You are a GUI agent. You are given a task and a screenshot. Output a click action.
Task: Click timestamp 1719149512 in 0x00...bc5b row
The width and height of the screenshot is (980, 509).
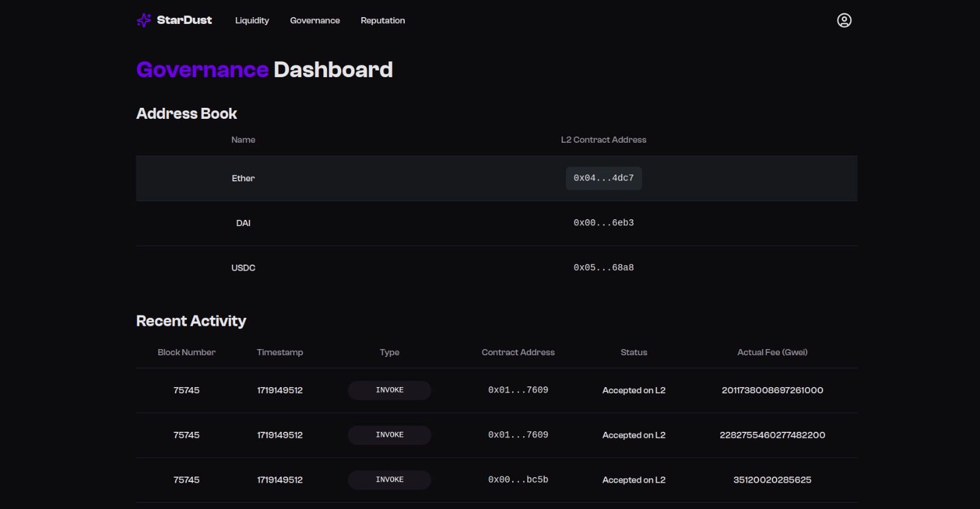(280, 480)
